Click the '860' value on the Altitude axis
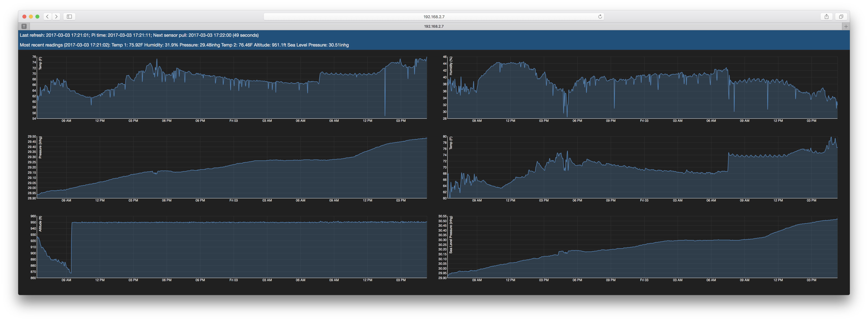 coord(33,278)
